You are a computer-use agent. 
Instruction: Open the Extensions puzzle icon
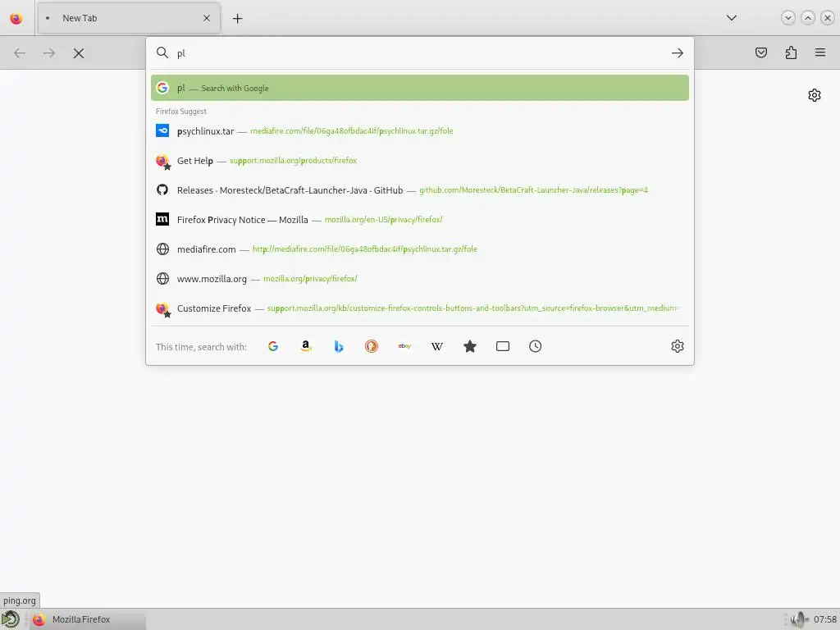click(x=791, y=52)
